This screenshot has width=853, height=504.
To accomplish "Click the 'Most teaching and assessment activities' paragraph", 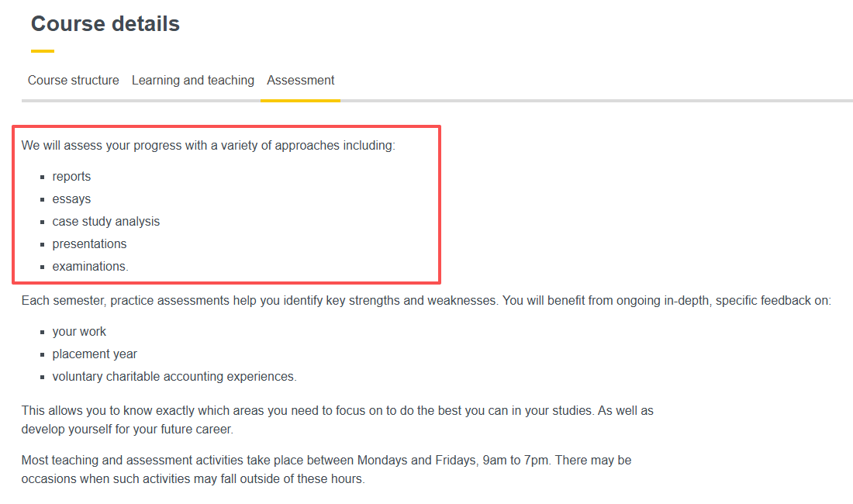I will [326, 461].
